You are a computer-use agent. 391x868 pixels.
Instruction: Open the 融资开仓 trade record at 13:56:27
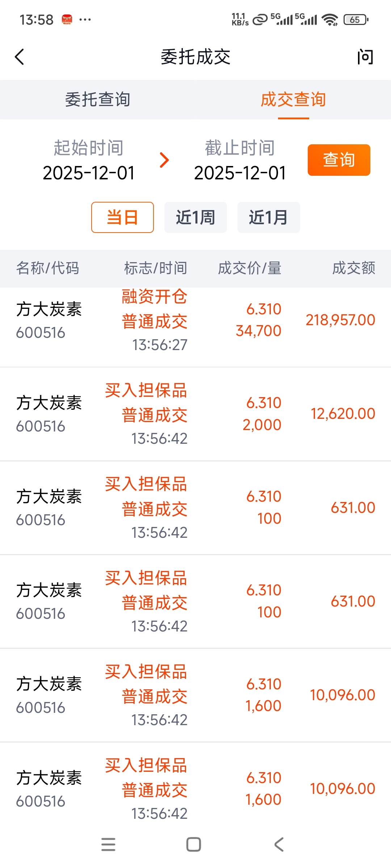(195, 320)
